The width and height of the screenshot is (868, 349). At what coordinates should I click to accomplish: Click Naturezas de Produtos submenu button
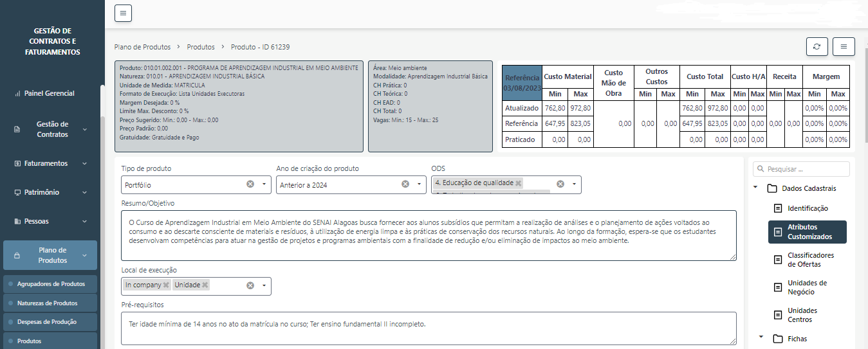(50, 303)
